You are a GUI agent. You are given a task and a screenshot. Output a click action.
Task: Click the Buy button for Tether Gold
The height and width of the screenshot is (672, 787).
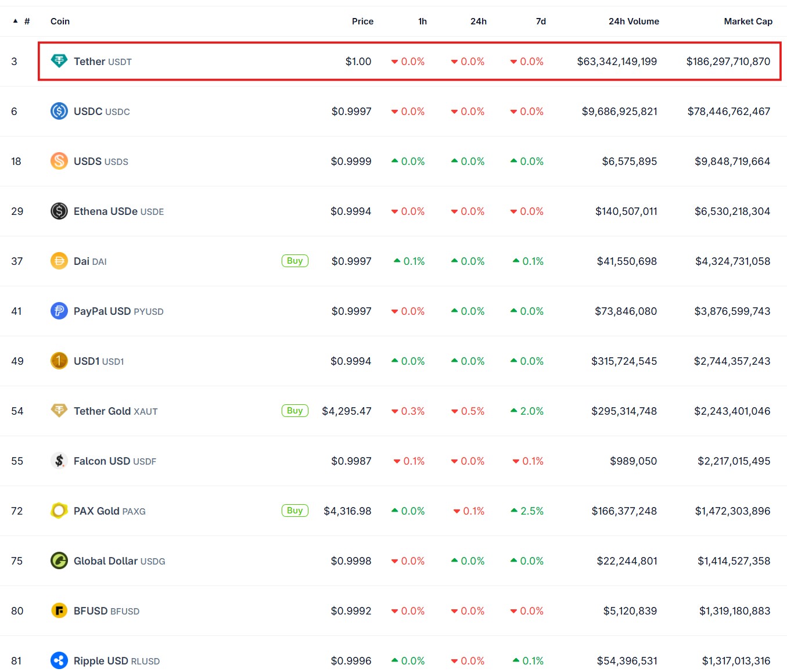294,410
